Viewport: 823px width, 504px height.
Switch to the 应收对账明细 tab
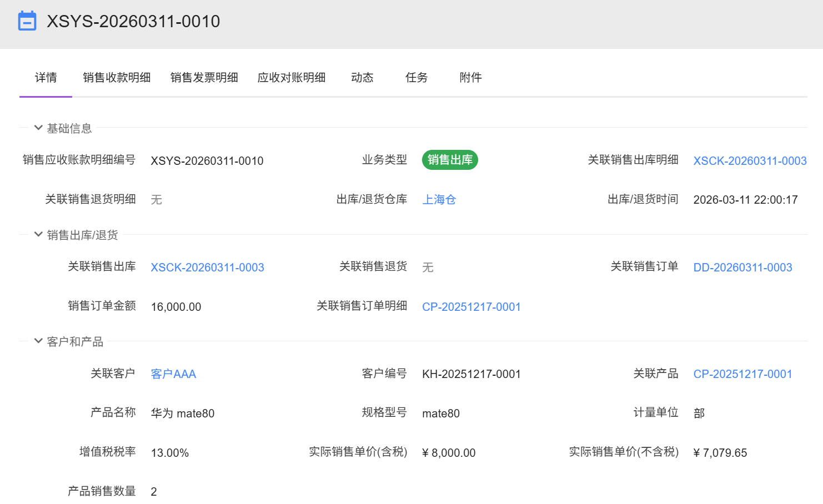point(292,78)
